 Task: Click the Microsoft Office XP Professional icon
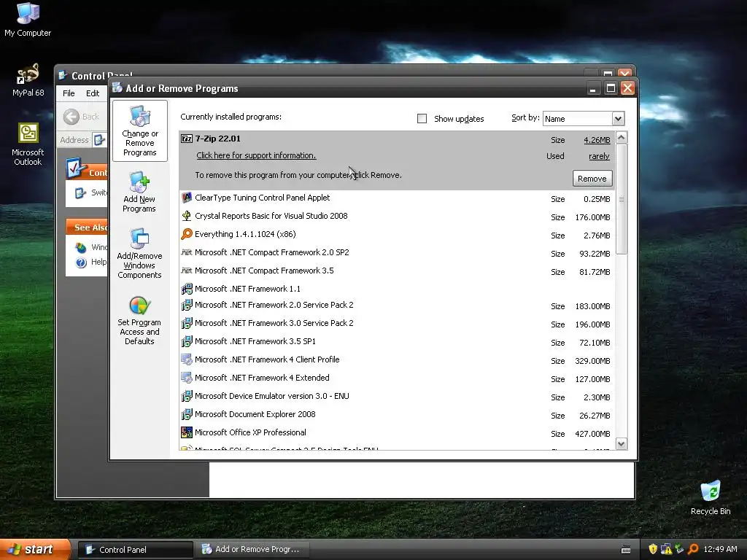tap(187, 432)
